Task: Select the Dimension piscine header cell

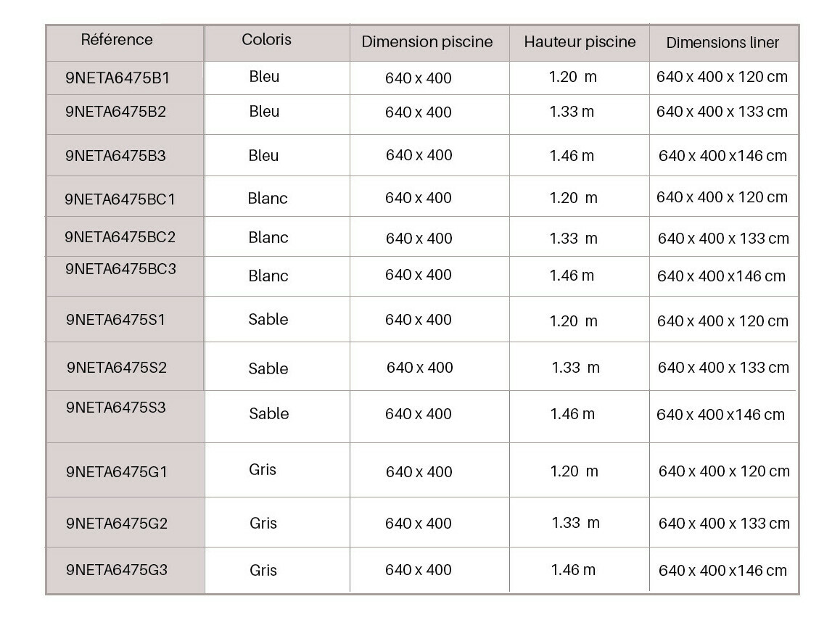Action: tap(427, 42)
